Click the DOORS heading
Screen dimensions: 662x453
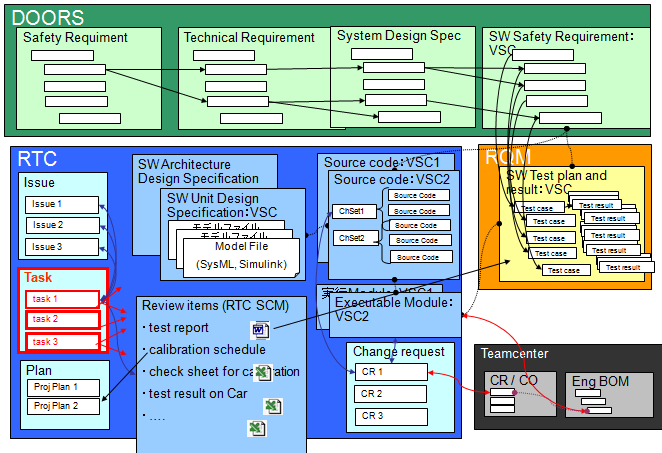[48, 18]
